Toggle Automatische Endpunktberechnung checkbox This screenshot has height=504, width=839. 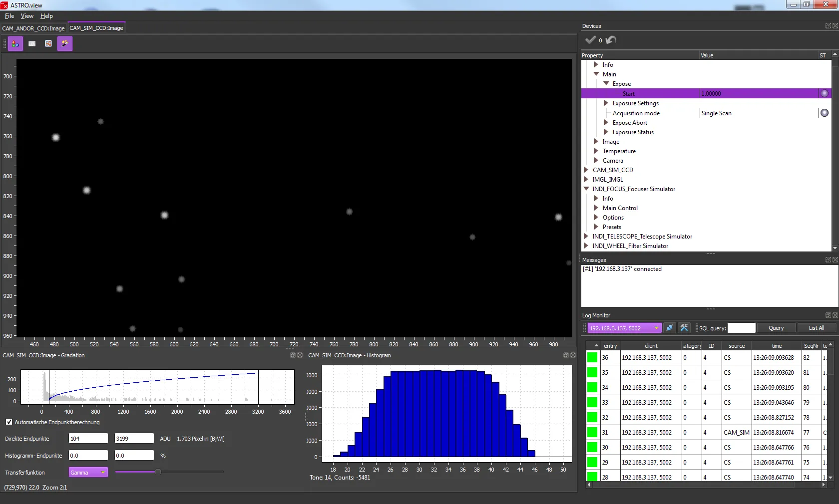9,422
